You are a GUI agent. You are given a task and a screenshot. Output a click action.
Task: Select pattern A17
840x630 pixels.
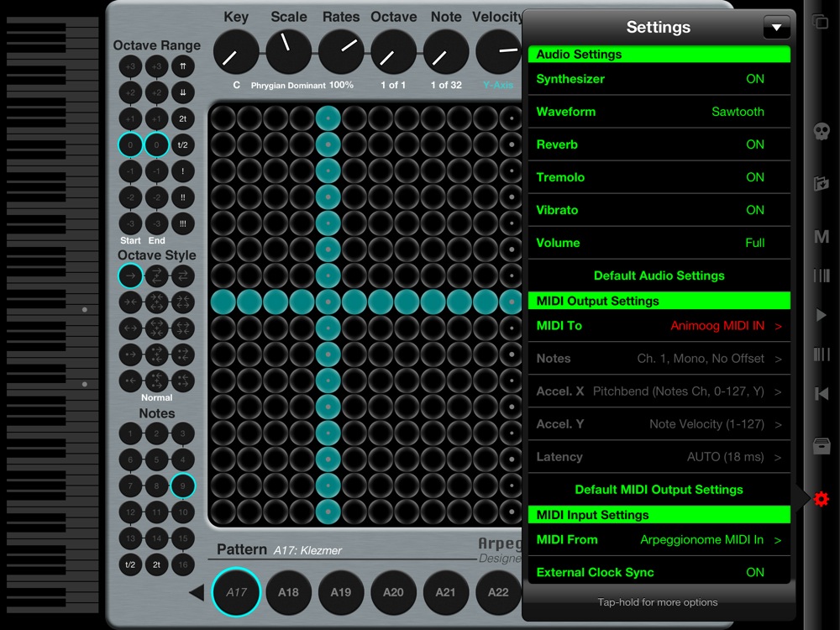236,592
